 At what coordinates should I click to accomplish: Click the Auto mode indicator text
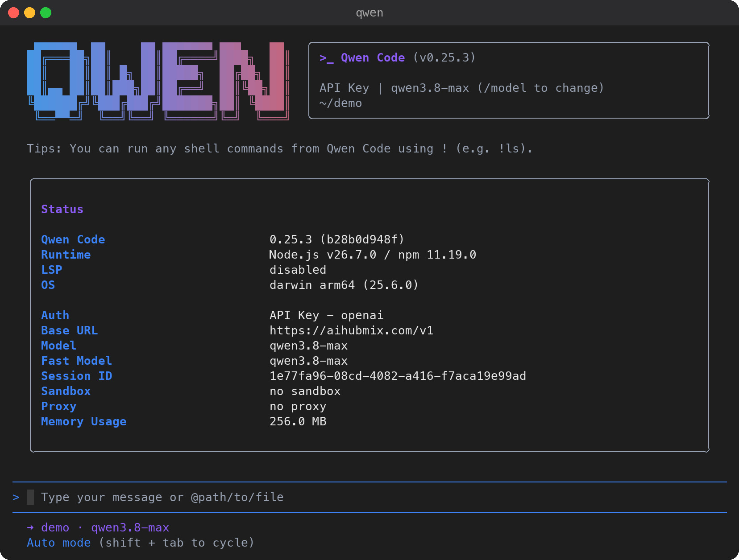(x=59, y=543)
